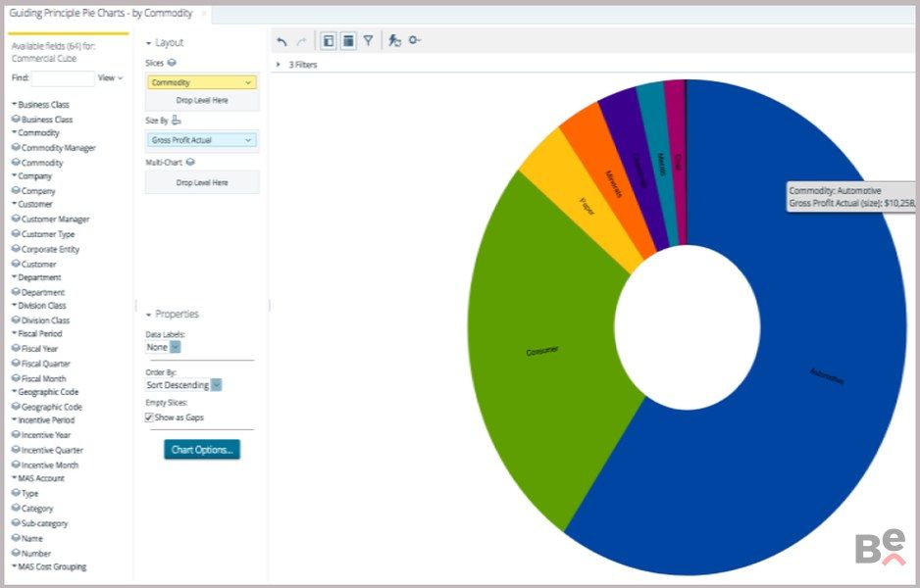
Task: Click the Multi-Chart Drop Level Here zone
Action: 202,182
